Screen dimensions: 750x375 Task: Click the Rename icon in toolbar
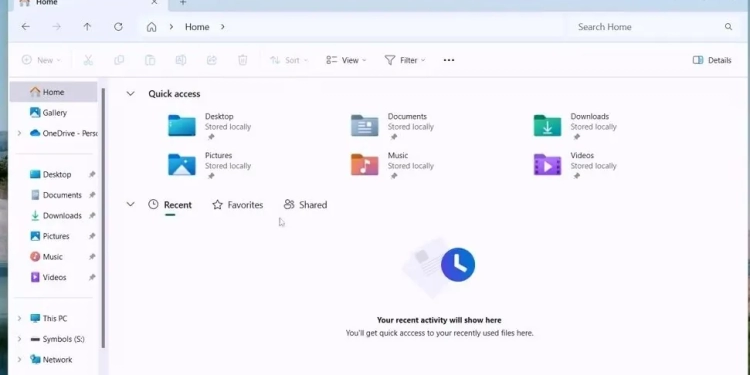click(x=181, y=60)
